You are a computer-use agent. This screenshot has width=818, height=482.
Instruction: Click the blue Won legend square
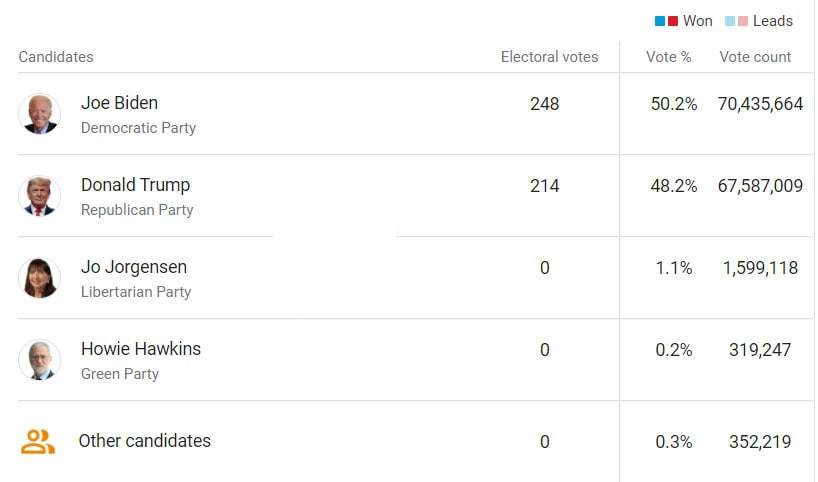pos(660,21)
